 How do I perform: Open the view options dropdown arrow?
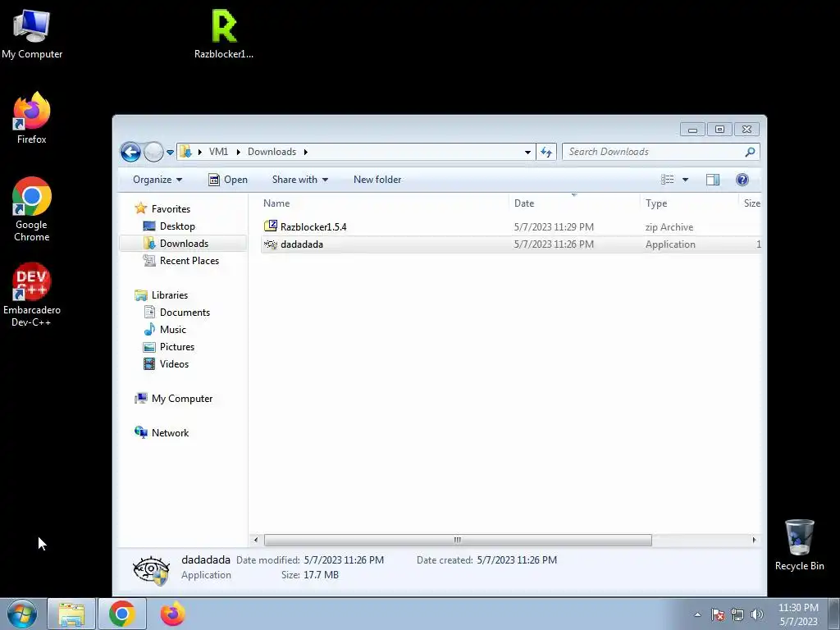[685, 180]
